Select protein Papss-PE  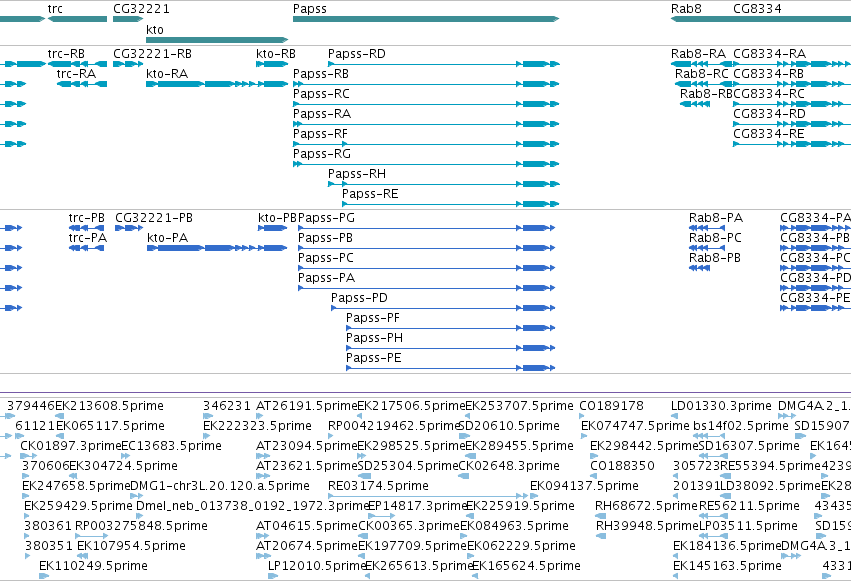click(x=450, y=368)
